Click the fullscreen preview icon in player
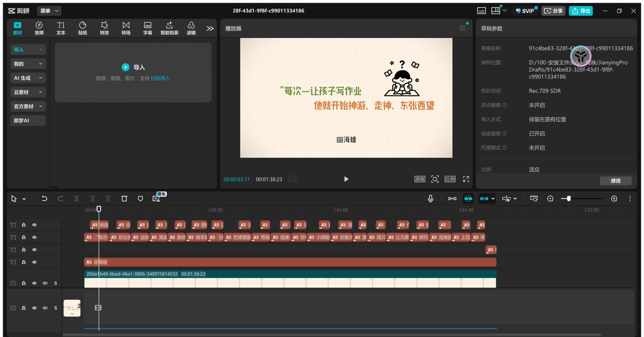 click(466, 179)
